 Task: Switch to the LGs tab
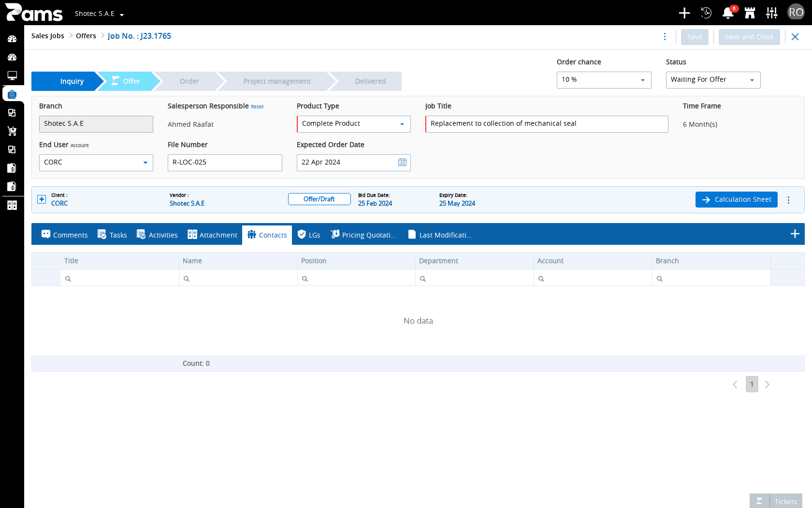pyautogui.click(x=309, y=235)
